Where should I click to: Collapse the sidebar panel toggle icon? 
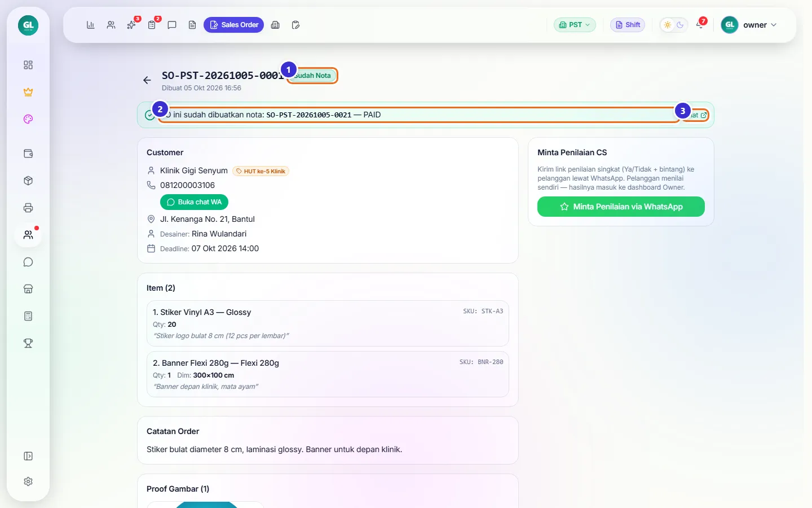28,456
